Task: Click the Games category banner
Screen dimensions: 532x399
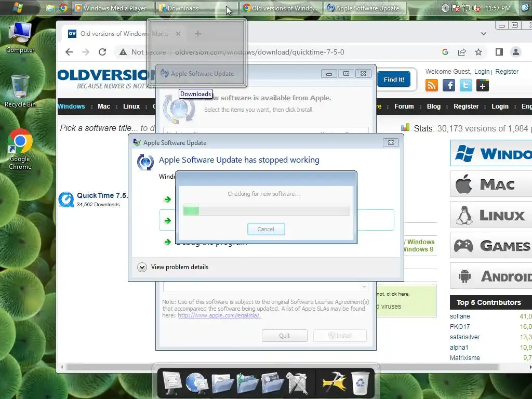Action: [491, 245]
